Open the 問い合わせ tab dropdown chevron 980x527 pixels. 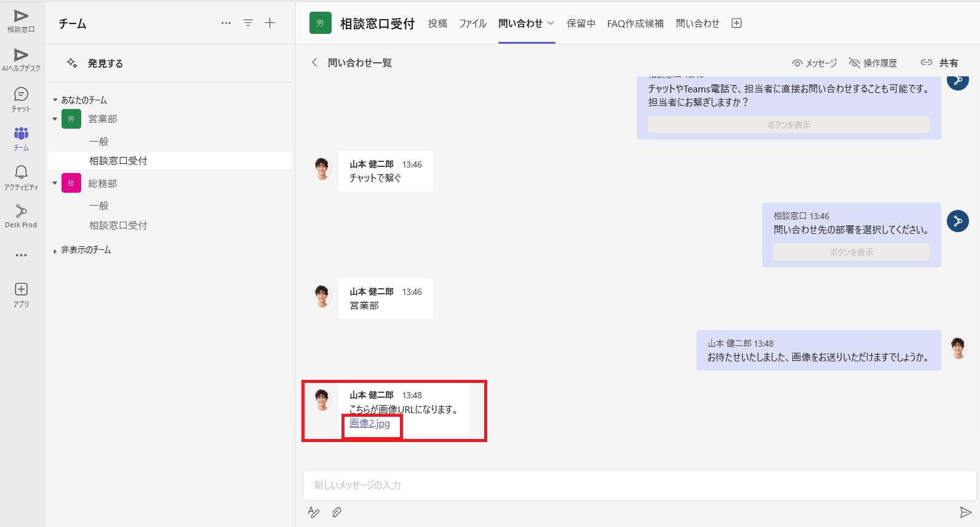551,23
